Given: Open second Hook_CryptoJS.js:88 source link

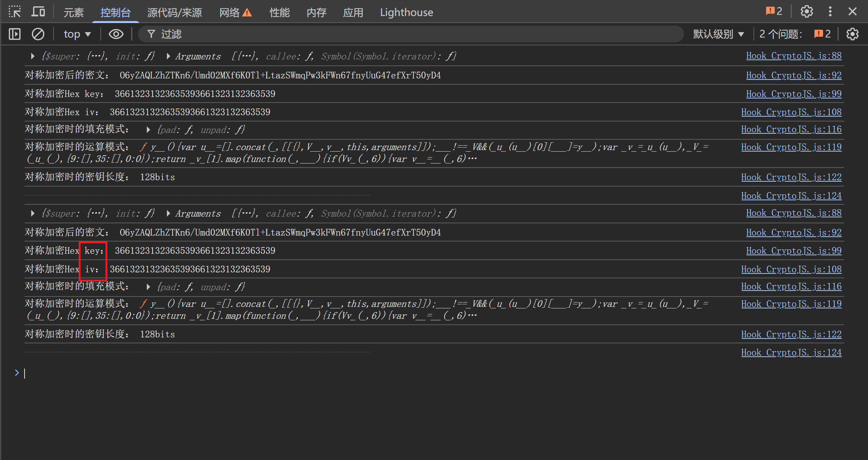Looking at the screenshot, I should tap(794, 213).
